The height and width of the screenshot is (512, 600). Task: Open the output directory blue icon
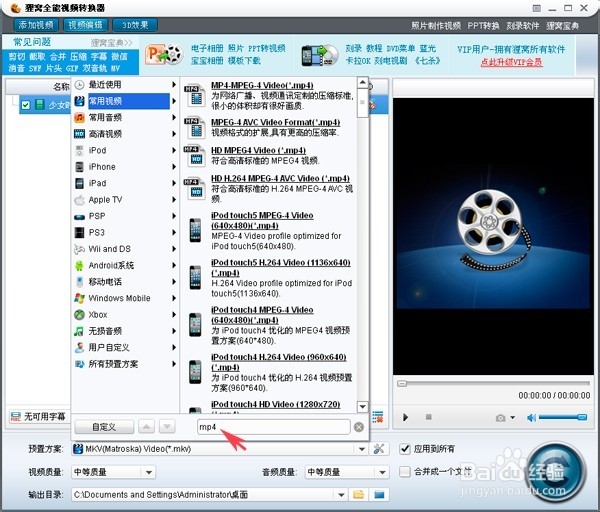379,495
